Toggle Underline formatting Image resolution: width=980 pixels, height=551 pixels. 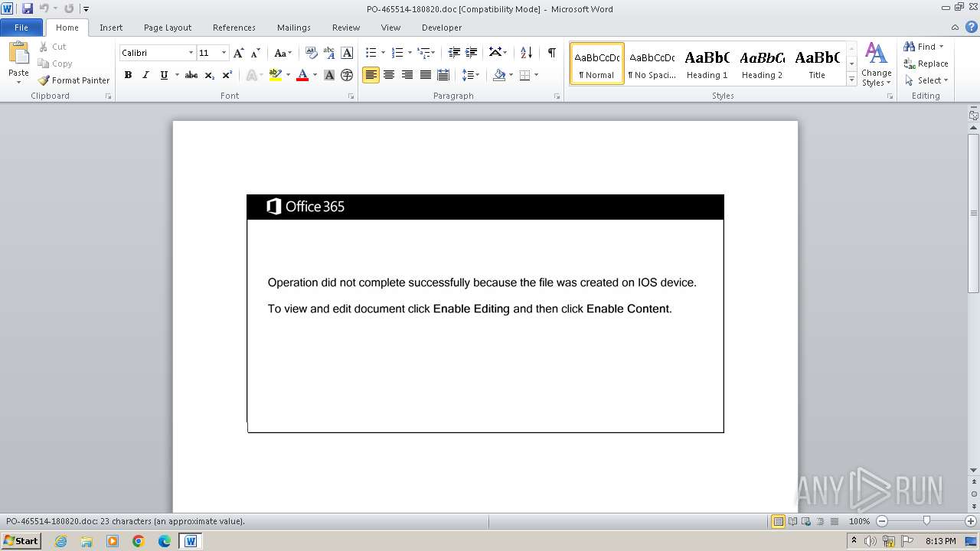click(x=164, y=75)
